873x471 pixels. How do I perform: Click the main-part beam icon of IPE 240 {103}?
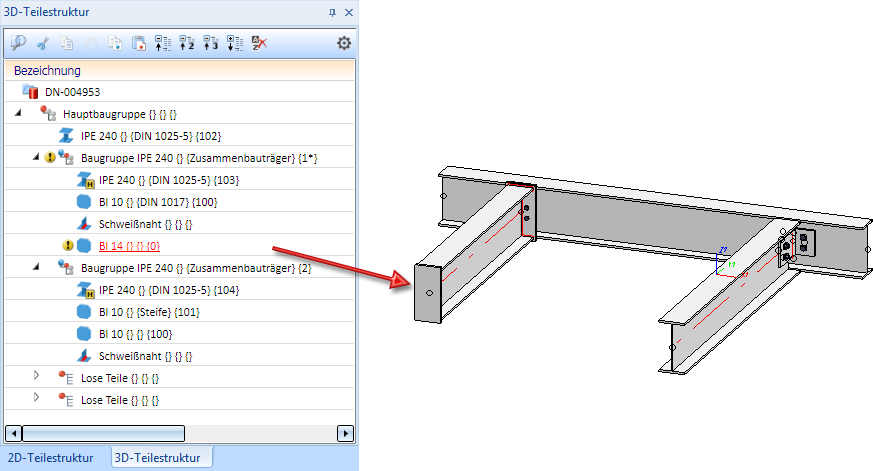click(x=85, y=180)
